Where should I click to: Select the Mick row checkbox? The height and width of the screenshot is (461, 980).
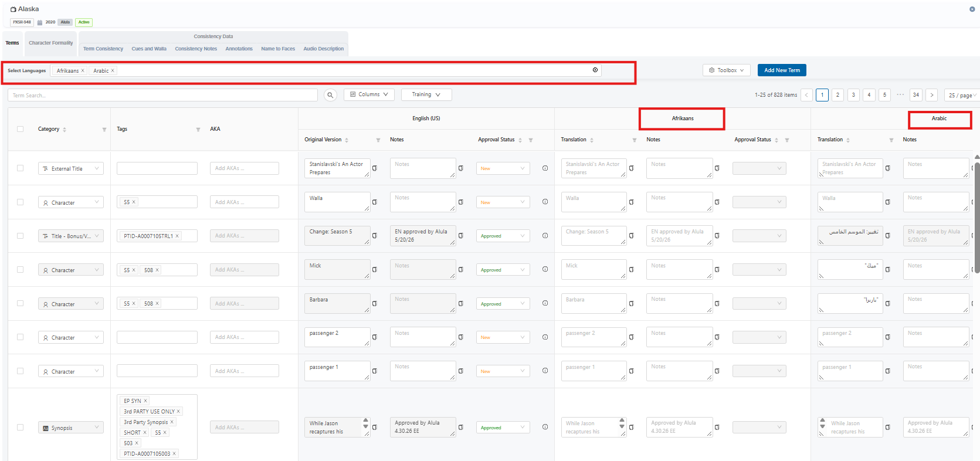pyautogui.click(x=21, y=270)
